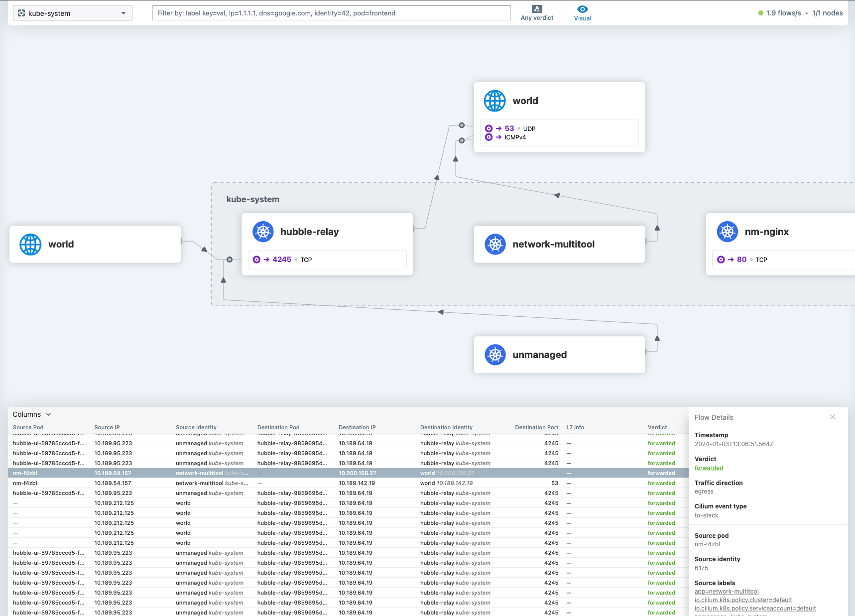Click the unmanaged service wheel icon
The height and width of the screenshot is (616, 855).
(x=495, y=355)
